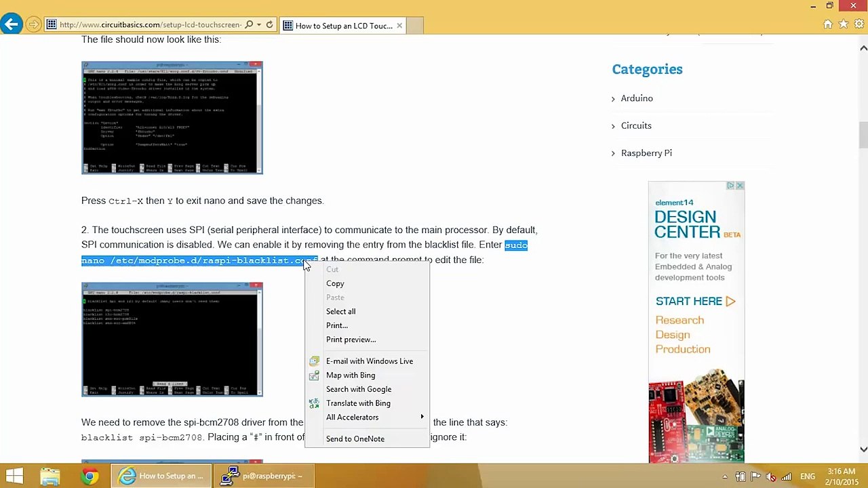Open the raspi-blacklist nano screenshot thumbnail
868x488 pixels.
[x=172, y=340]
